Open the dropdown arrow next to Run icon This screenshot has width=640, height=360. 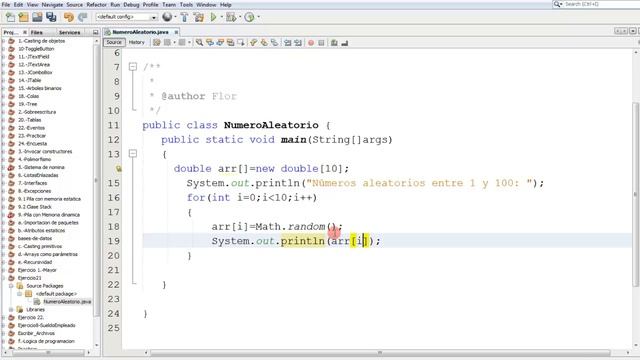tap(222, 17)
